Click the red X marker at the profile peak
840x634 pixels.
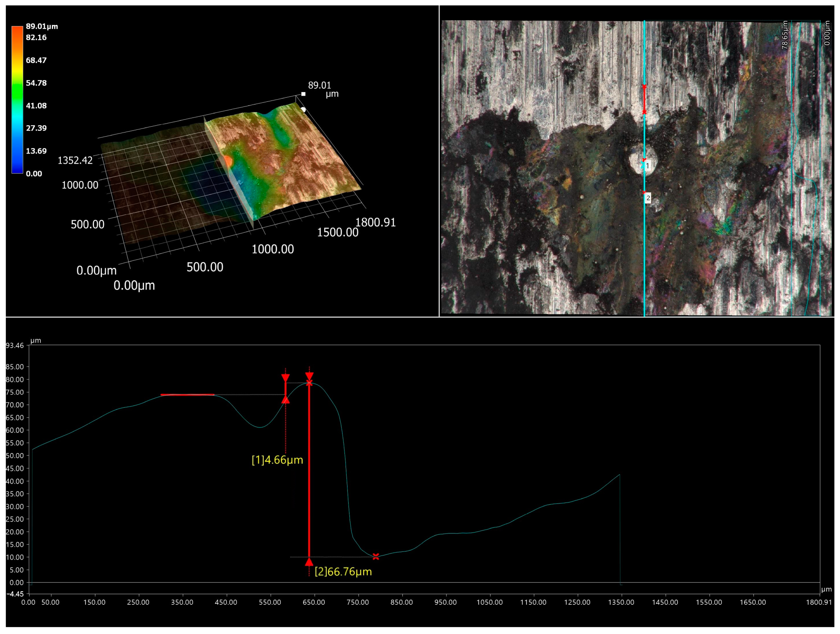pyautogui.click(x=309, y=383)
